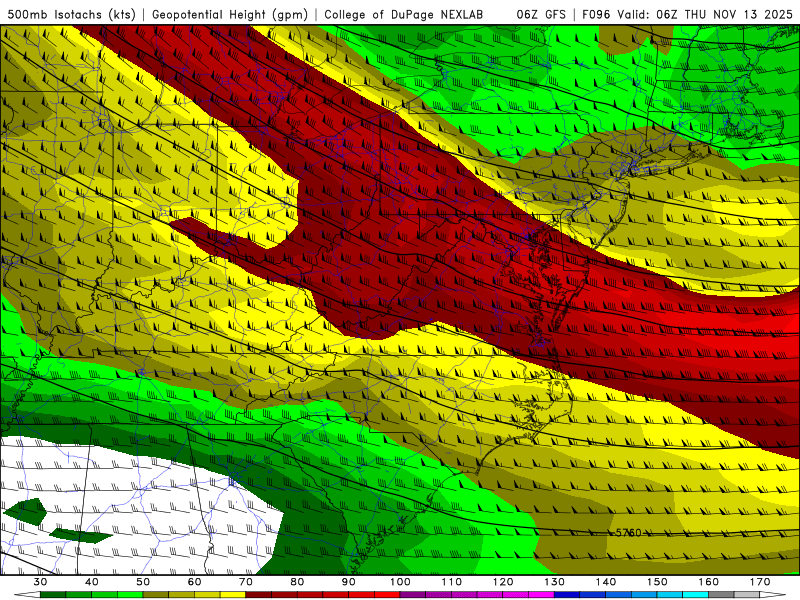Click the 5760 height contour label
The height and width of the screenshot is (600, 800).
click(628, 533)
